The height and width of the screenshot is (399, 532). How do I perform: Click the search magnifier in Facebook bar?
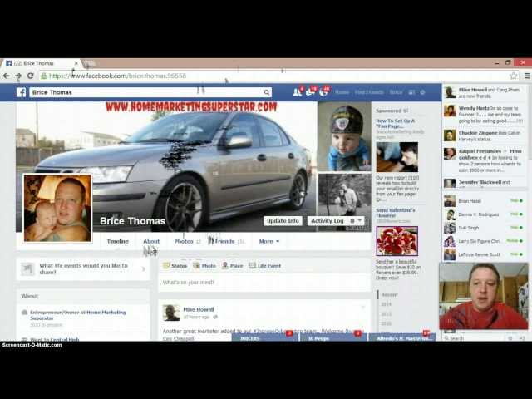[x=267, y=92]
